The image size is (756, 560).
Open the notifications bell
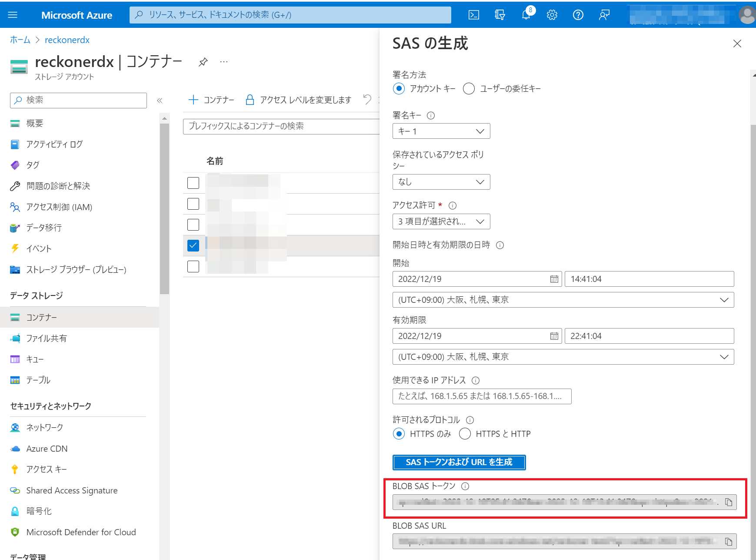pos(526,15)
